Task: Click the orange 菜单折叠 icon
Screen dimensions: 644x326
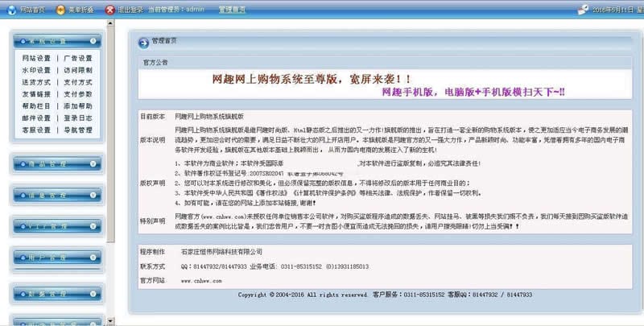Action: click(60, 10)
